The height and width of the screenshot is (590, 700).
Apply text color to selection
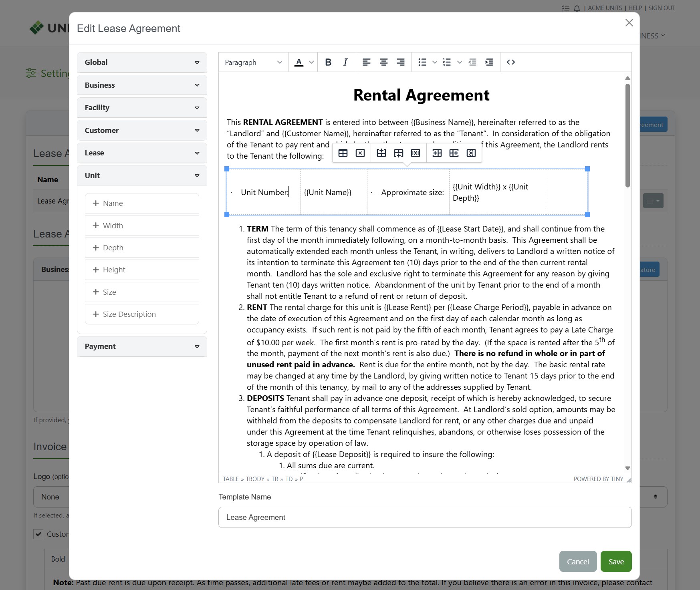tap(299, 62)
